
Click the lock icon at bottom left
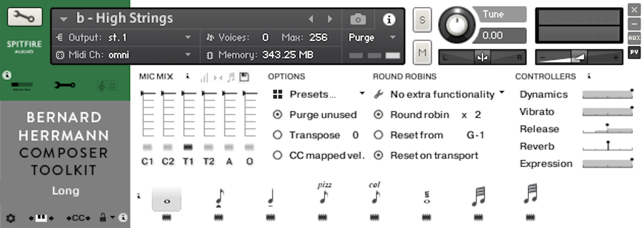(x=103, y=217)
